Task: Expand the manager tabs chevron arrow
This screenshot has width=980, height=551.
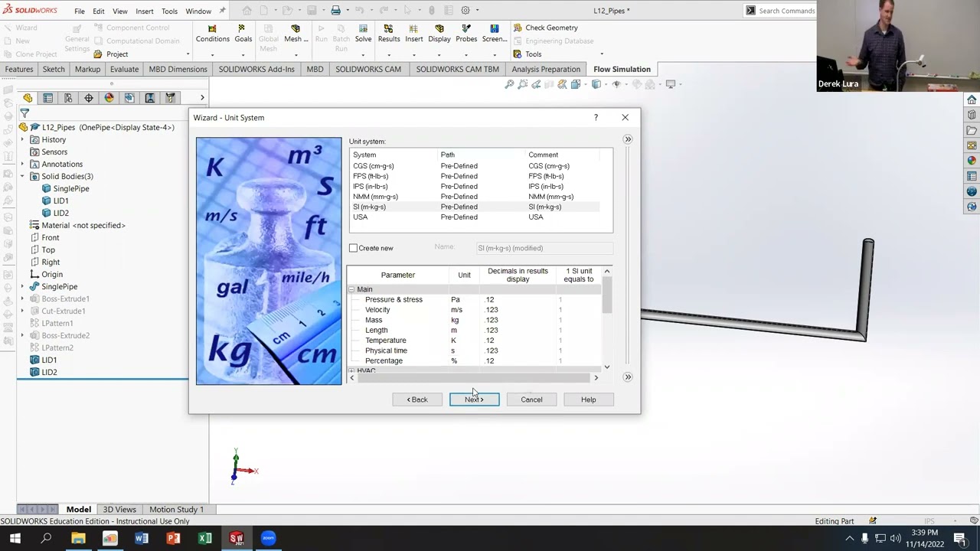Action: 202,98
